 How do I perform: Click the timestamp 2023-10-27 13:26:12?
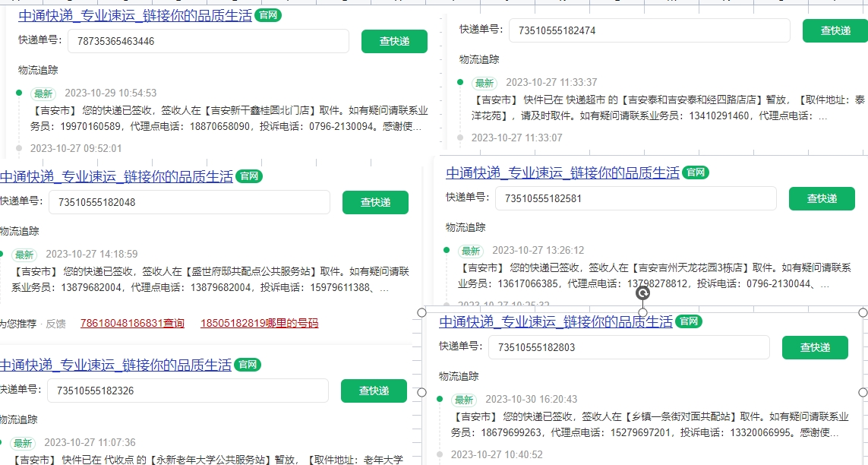pos(538,250)
